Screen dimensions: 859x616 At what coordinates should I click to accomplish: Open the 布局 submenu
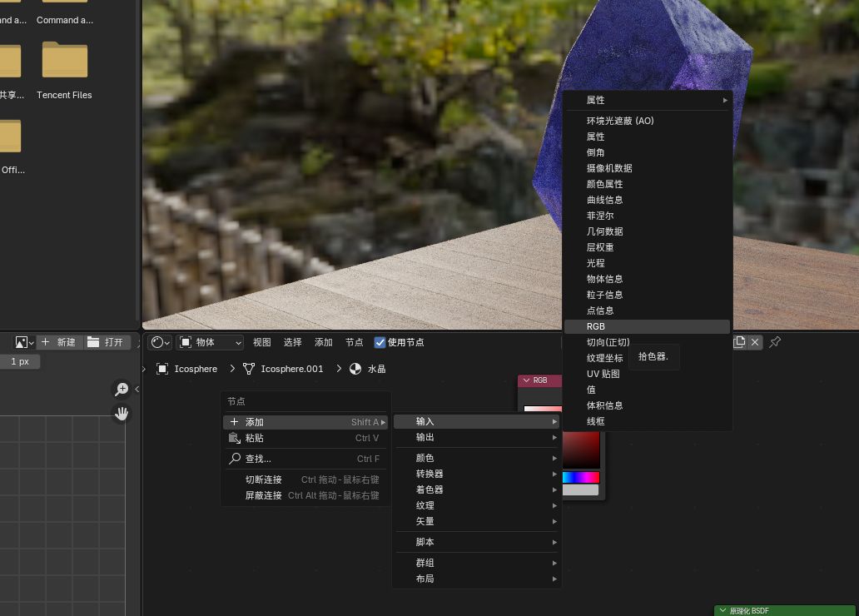(477, 579)
